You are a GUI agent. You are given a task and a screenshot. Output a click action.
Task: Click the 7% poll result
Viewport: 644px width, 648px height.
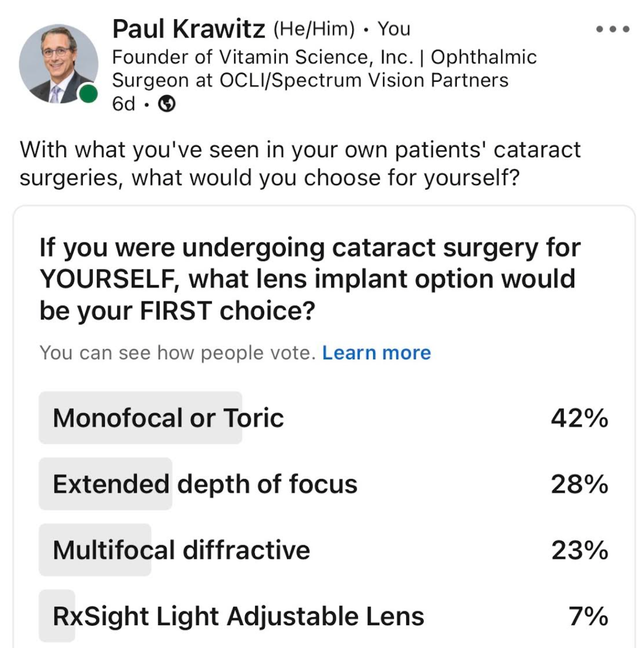tap(588, 616)
